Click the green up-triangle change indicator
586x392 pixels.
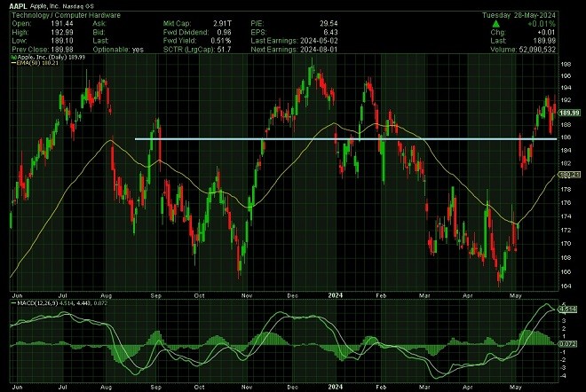pos(495,24)
